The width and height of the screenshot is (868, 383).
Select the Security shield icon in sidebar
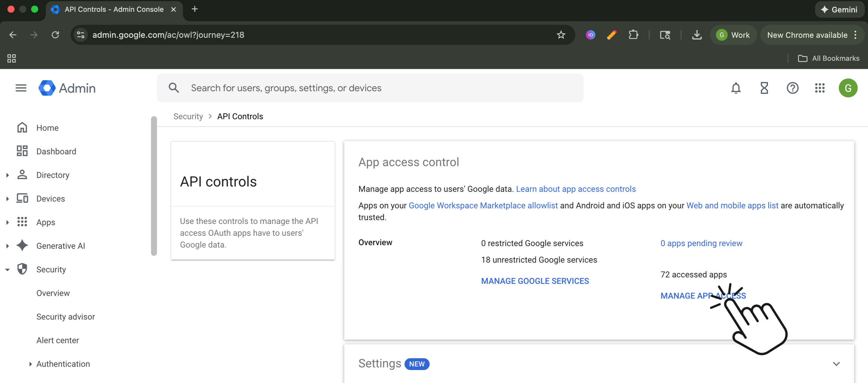pyautogui.click(x=22, y=269)
